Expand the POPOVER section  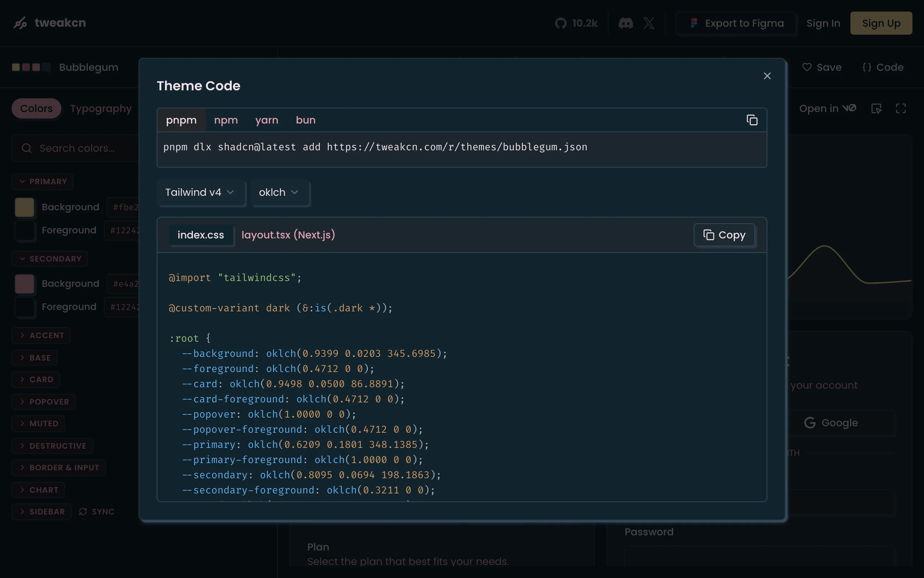coord(44,402)
